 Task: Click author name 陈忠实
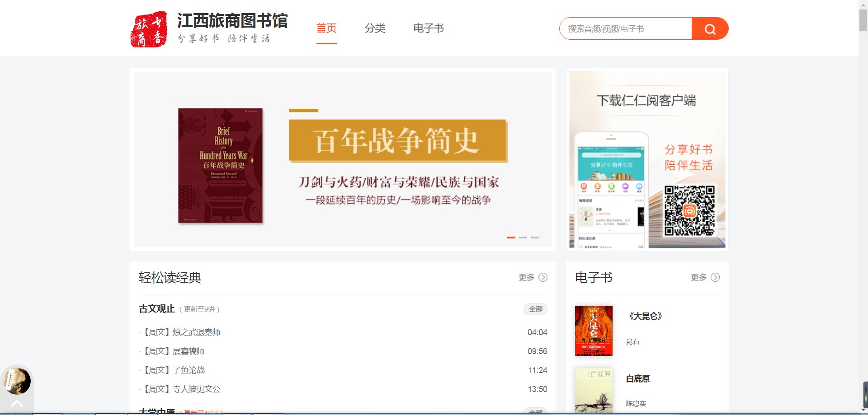[636, 404]
